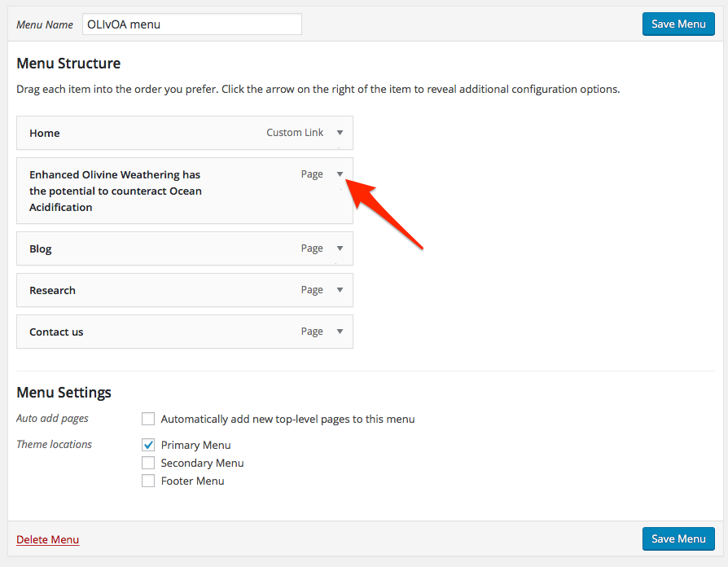Enable auto add top-level pages checkbox
This screenshot has height=567, width=728.
[148, 419]
